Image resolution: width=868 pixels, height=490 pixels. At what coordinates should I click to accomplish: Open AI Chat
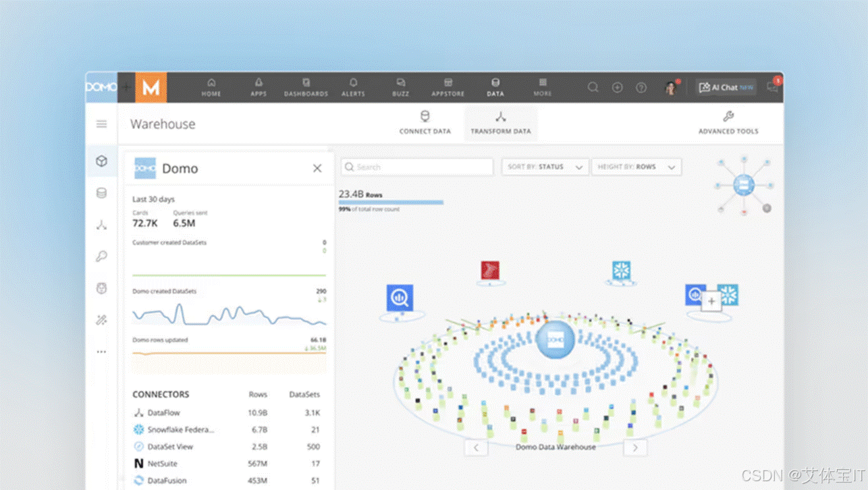click(726, 87)
